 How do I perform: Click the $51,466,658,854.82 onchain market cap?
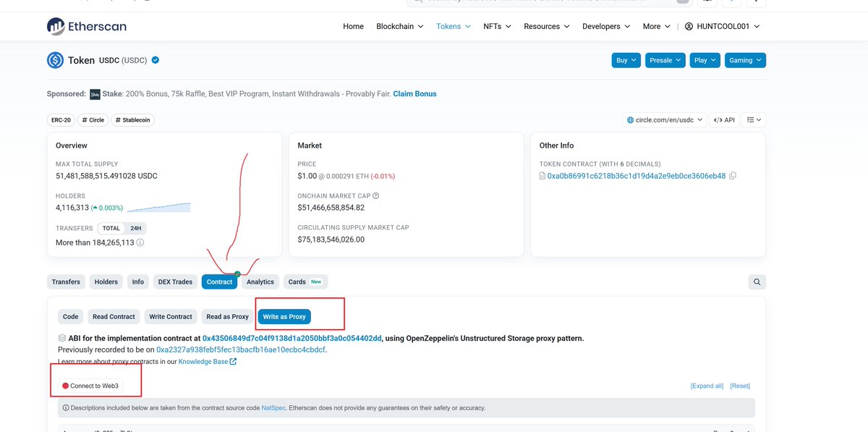tap(331, 208)
